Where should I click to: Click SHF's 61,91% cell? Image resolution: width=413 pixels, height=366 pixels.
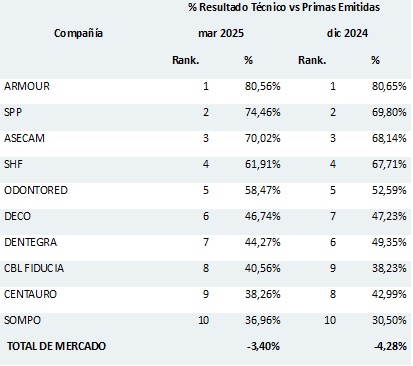pos(263,164)
